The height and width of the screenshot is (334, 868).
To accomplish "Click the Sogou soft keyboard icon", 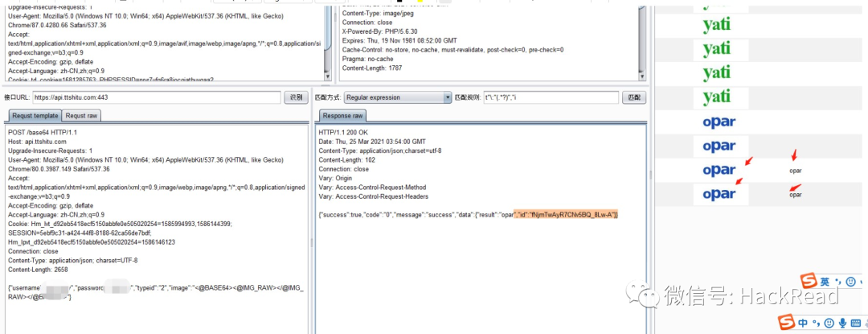I will [855, 324].
